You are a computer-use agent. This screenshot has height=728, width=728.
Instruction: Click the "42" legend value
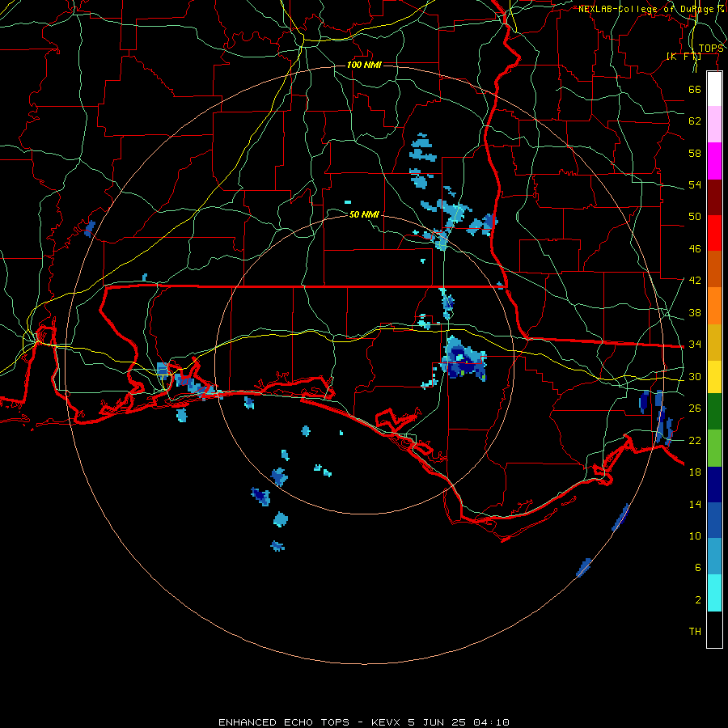695,281
